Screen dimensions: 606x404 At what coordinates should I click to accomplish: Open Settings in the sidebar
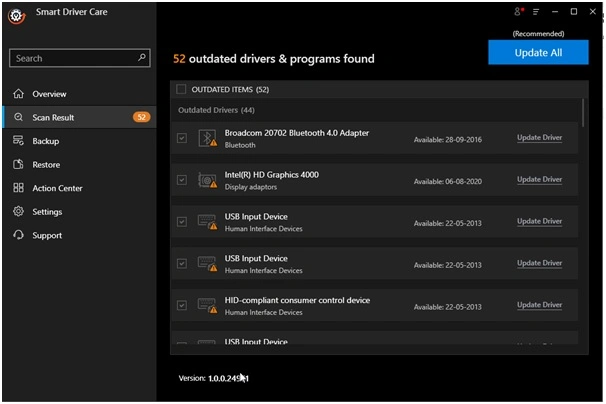tap(46, 212)
